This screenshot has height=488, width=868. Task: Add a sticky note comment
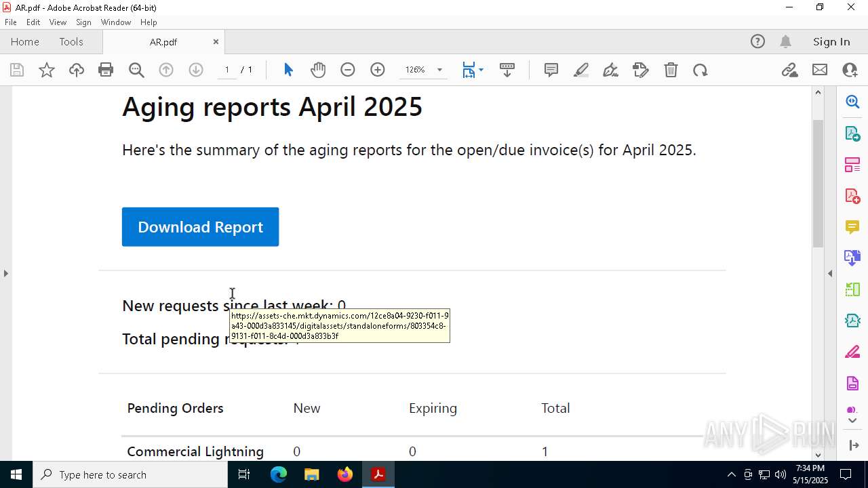551,70
